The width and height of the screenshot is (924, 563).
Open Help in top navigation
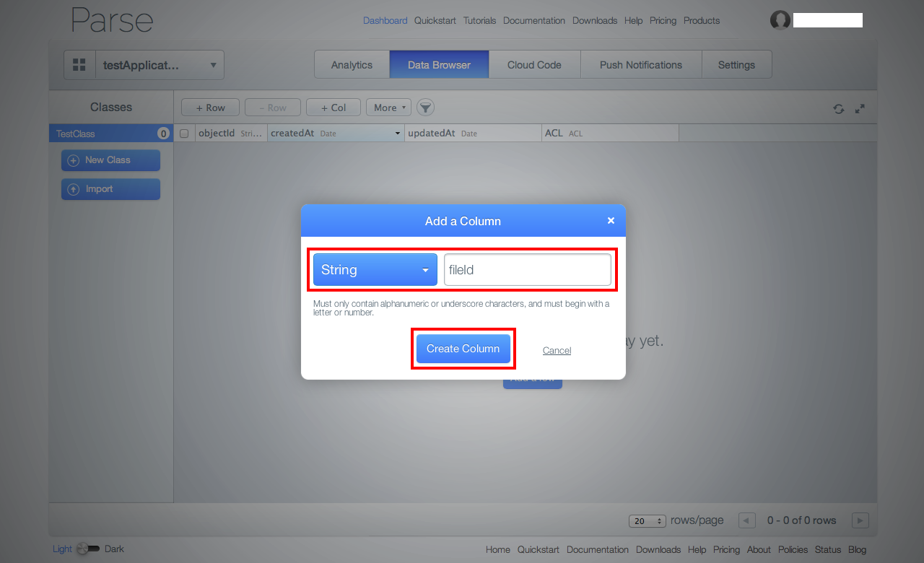(633, 21)
